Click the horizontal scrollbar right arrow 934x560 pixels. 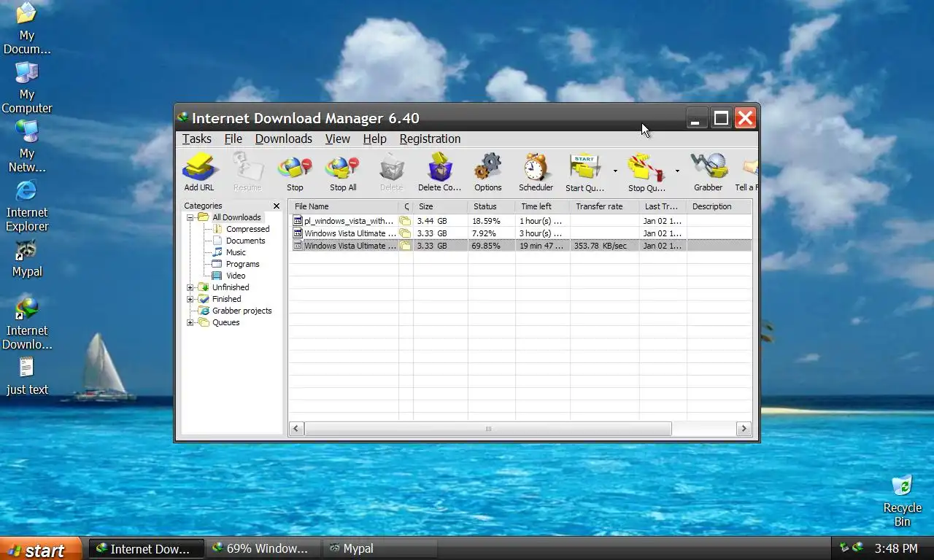point(744,429)
